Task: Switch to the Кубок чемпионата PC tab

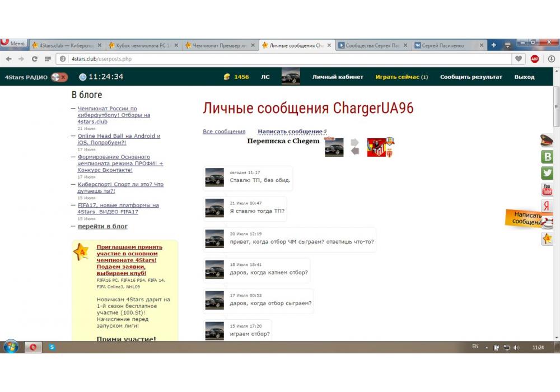Action: click(143, 45)
